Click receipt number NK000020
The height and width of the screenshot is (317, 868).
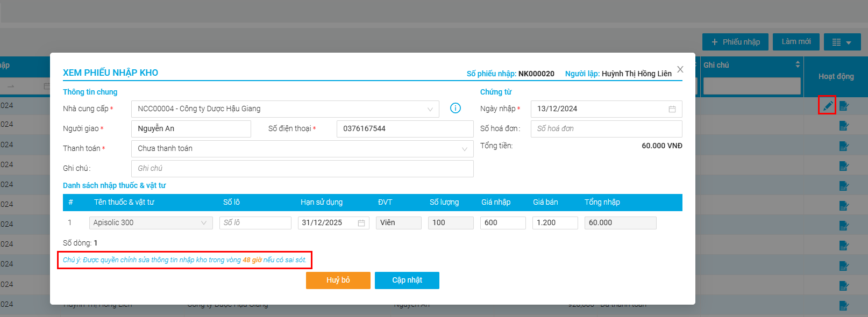[x=536, y=74]
